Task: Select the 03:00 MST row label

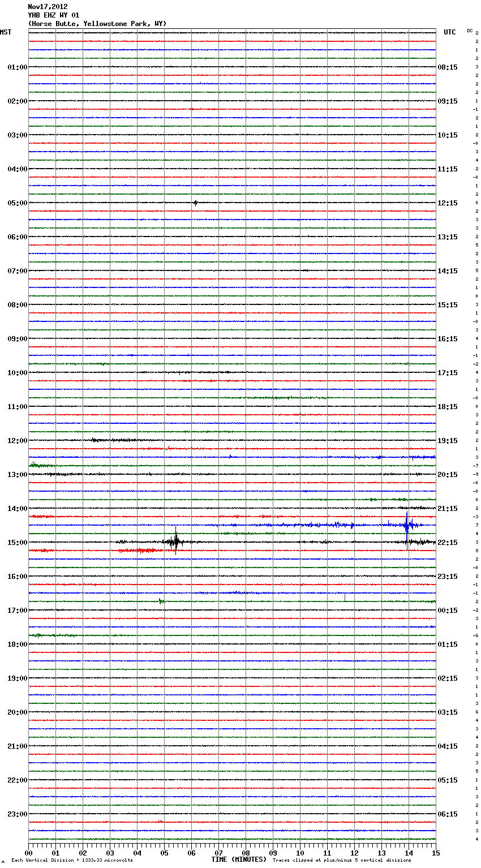Action: point(18,135)
